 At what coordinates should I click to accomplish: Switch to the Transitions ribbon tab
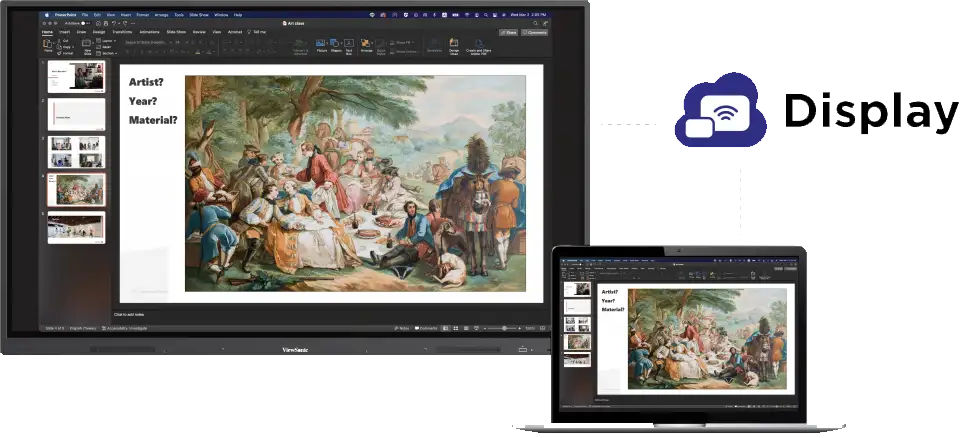point(122,32)
